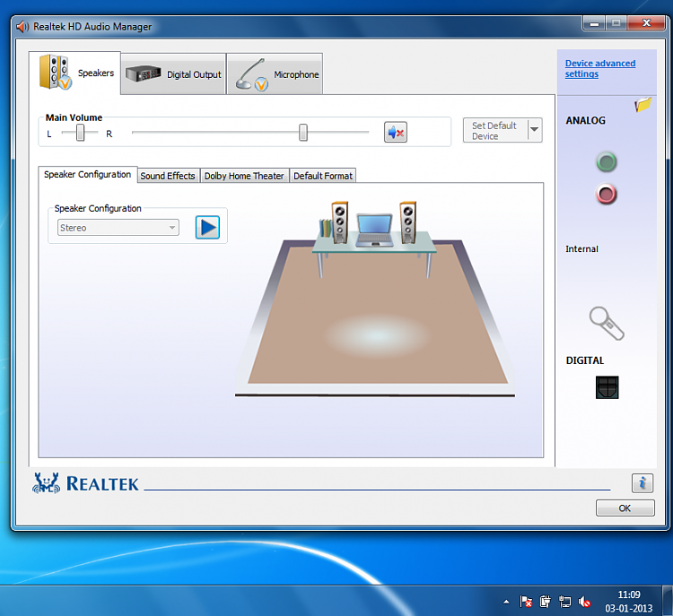The height and width of the screenshot is (616, 673).
Task: Click the Set Default Device button
Action: 495,130
